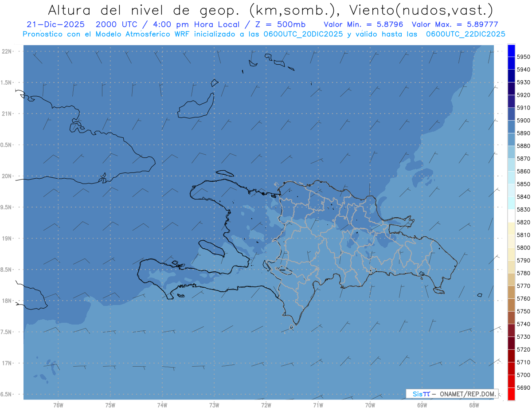This screenshot has height=411, width=532.
Task: Click 'Valor Min. = 5.8796' text
Action: tap(364, 24)
